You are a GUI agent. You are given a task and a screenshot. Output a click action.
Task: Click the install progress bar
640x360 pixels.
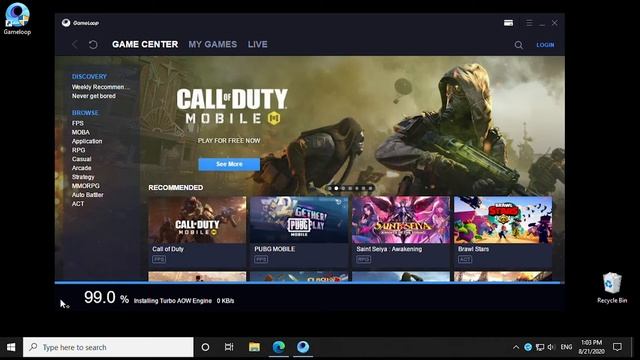pyautogui.click(x=310, y=282)
